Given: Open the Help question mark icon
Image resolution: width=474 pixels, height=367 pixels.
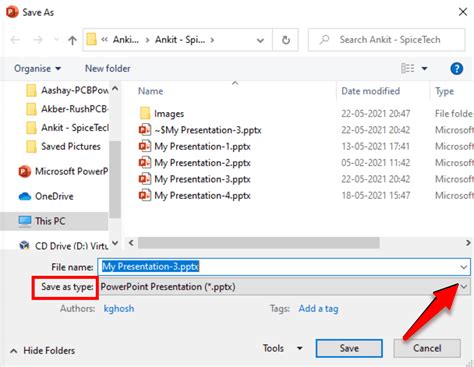Looking at the screenshot, I should coord(457,69).
